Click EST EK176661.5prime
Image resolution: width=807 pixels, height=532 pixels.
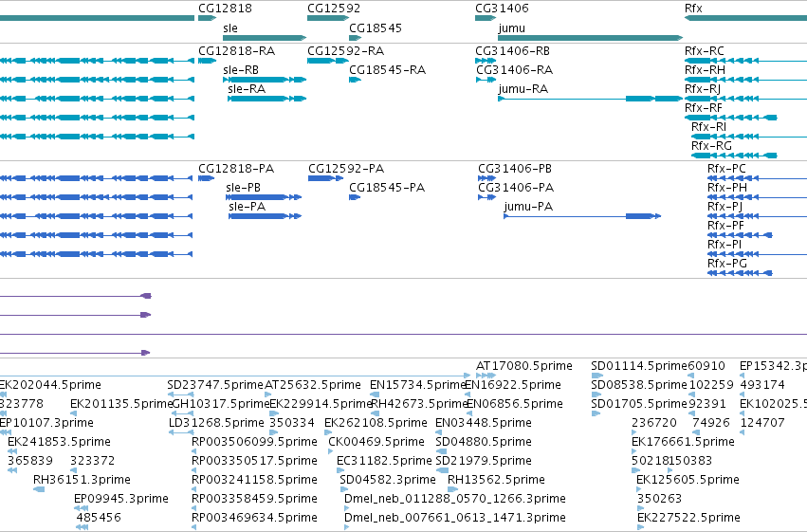click(683, 442)
